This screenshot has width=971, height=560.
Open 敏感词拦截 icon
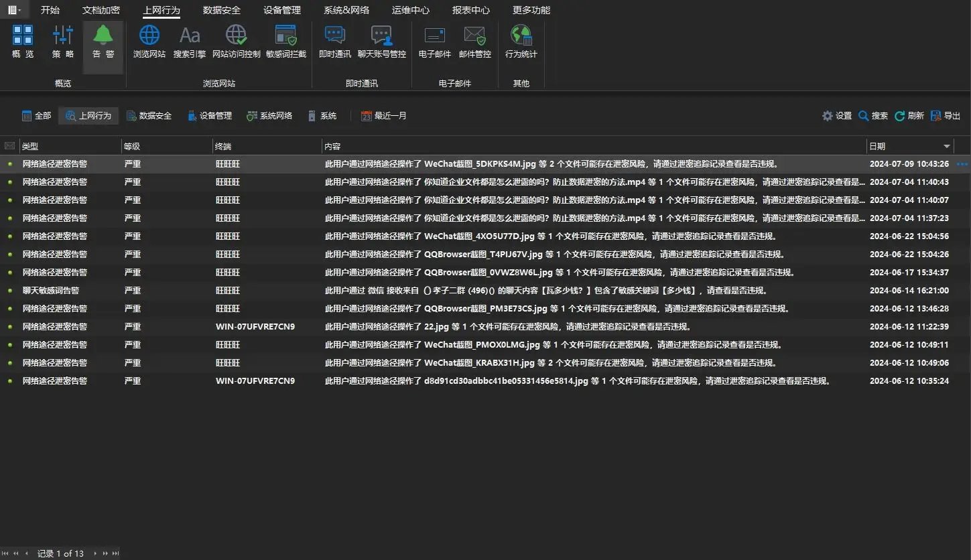(286, 42)
